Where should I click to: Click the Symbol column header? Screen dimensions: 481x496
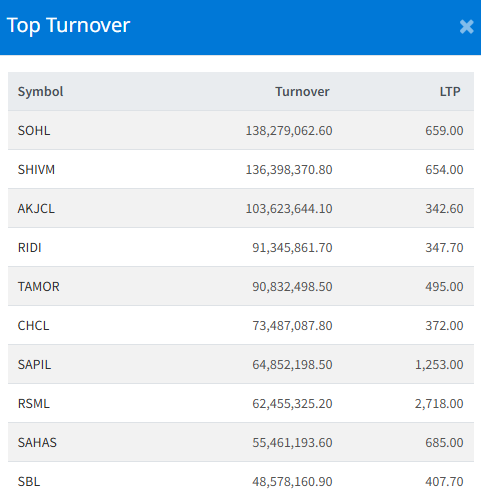coord(40,92)
